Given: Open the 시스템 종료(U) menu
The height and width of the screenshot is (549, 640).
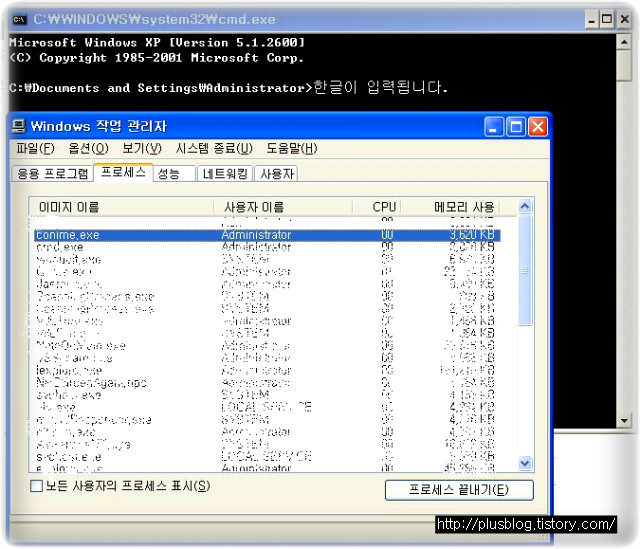Looking at the screenshot, I should click(214, 149).
